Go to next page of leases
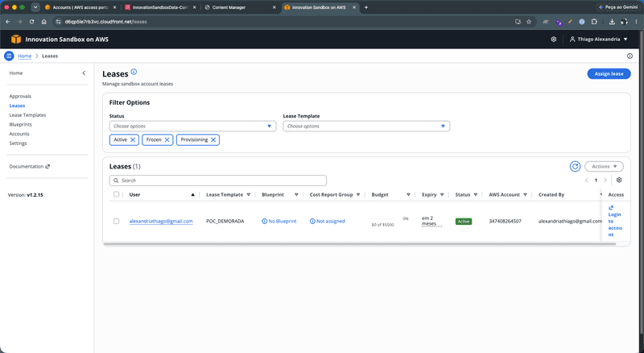The height and width of the screenshot is (353, 644). click(605, 181)
